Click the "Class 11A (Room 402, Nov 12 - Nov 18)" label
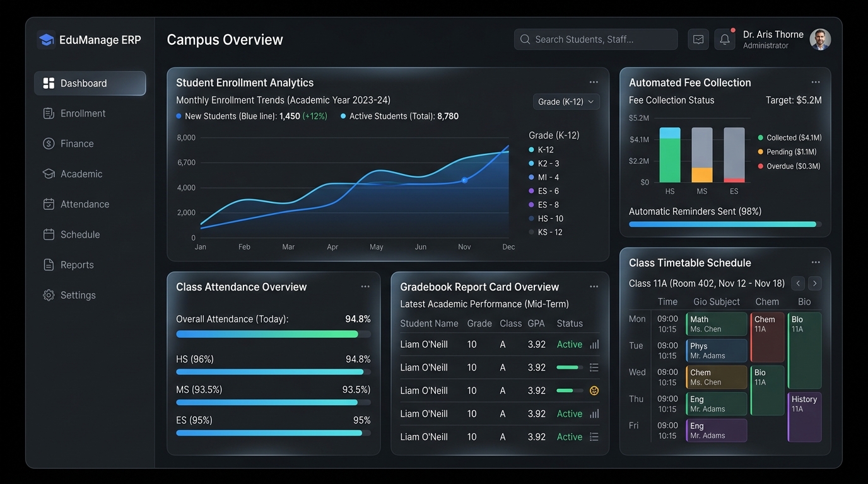868x484 pixels. (x=707, y=284)
